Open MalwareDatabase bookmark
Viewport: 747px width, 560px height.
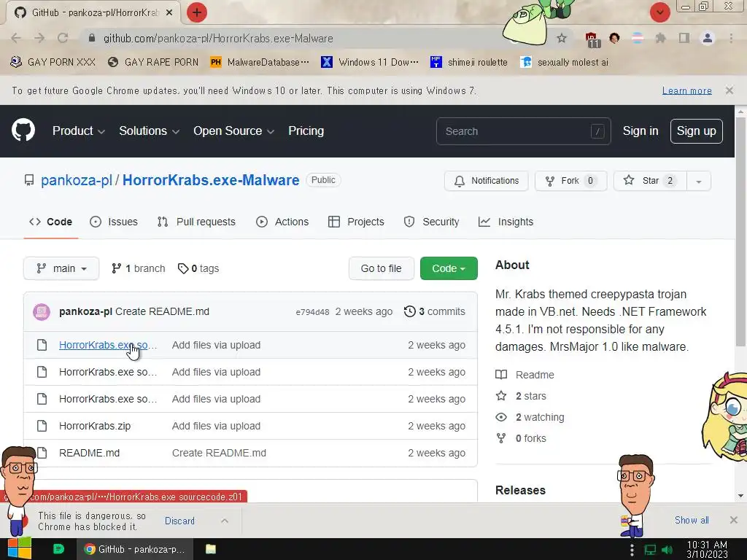point(260,62)
